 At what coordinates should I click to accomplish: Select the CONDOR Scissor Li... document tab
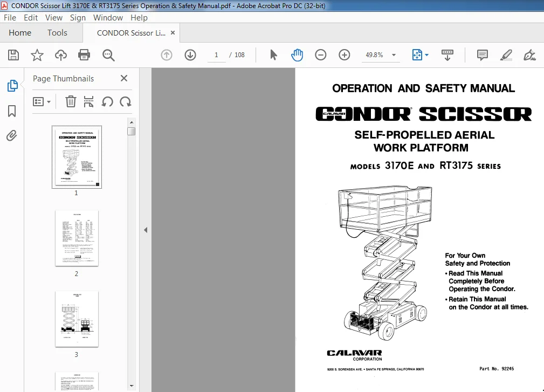point(131,33)
